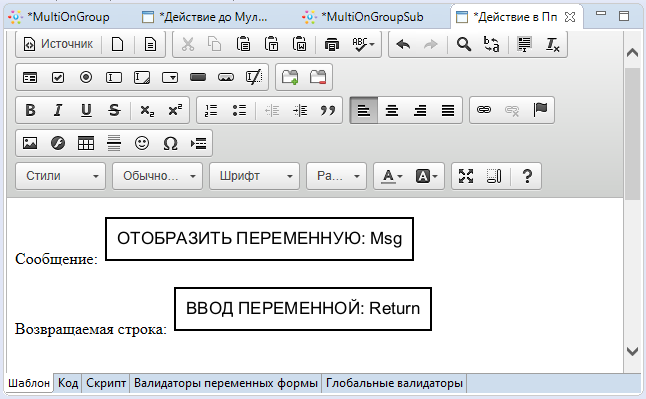Maximize the editor with the fullscreen icon
The height and width of the screenshot is (399, 646).
click(466, 176)
